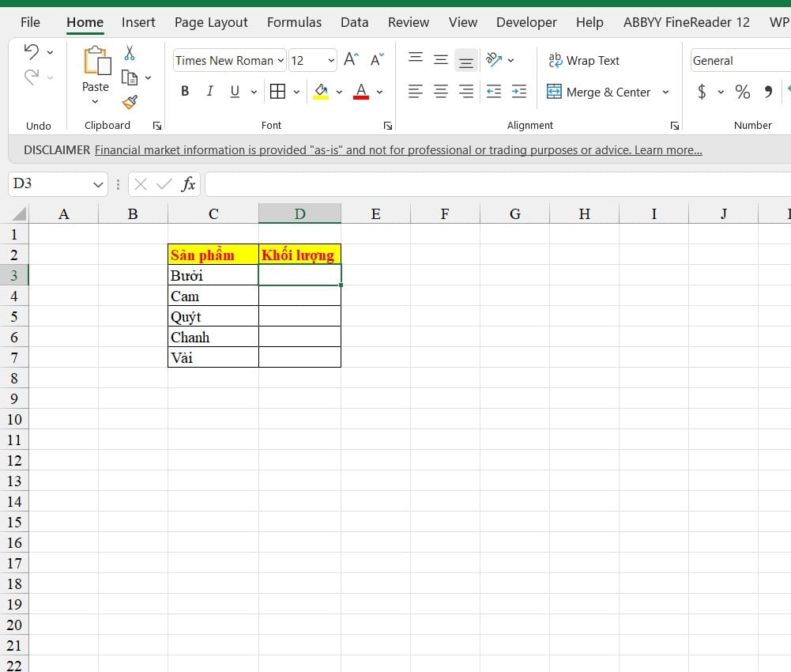This screenshot has width=791, height=672.
Task: Click the Increase Indent icon
Action: coord(518,92)
